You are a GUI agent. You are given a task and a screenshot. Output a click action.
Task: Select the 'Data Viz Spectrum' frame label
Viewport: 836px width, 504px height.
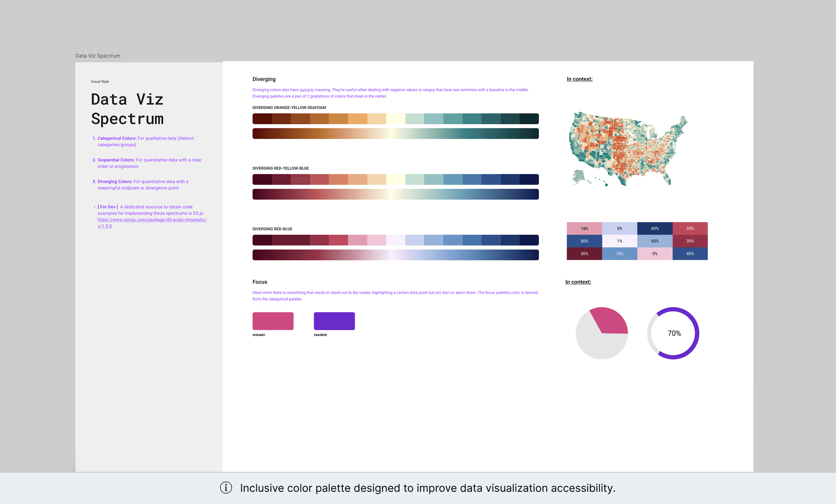tap(98, 56)
